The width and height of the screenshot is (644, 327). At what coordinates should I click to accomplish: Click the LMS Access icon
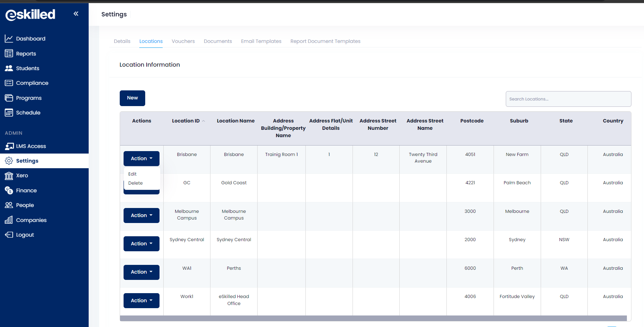pyautogui.click(x=9, y=146)
